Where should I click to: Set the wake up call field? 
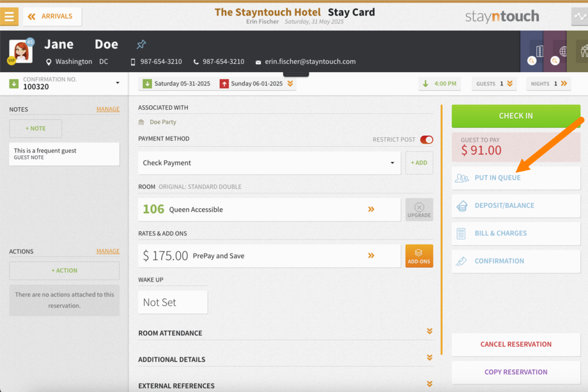point(173,302)
